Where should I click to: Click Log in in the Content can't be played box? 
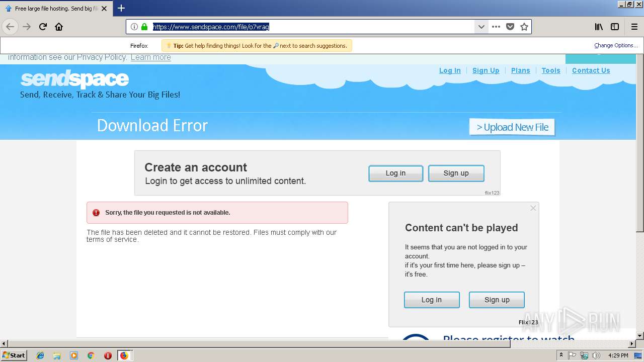tap(432, 300)
